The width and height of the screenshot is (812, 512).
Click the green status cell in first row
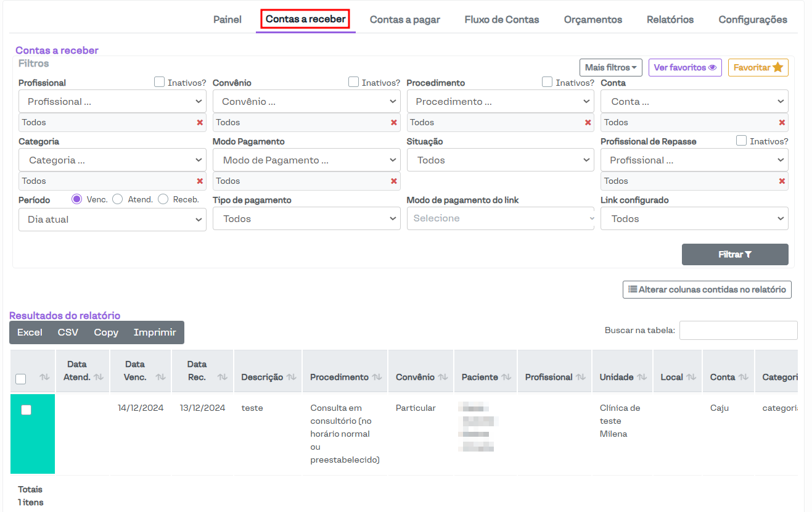tap(33, 444)
